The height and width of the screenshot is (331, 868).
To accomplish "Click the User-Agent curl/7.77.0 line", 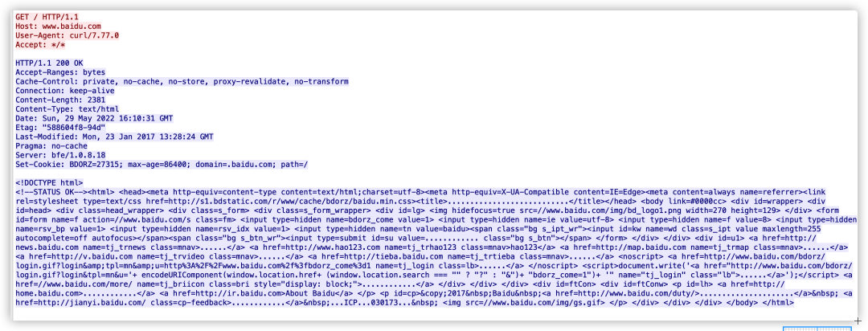I will [67, 35].
